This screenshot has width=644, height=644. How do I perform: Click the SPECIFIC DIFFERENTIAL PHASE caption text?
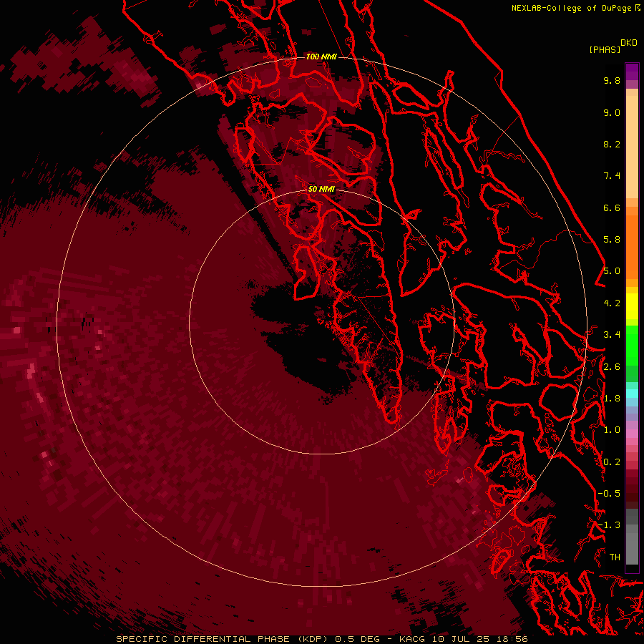[x=203, y=639]
